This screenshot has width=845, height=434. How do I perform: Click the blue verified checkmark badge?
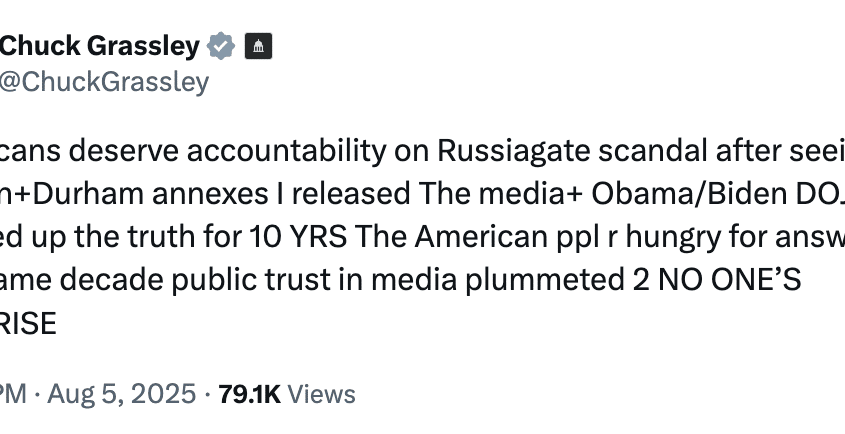coord(221,46)
